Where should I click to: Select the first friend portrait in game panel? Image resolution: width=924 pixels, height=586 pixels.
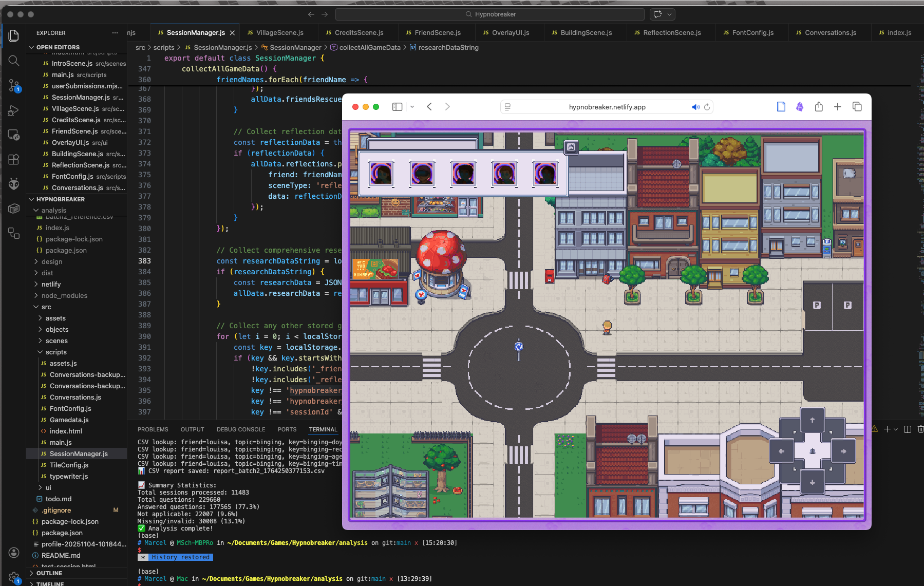pyautogui.click(x=381, y=174)
